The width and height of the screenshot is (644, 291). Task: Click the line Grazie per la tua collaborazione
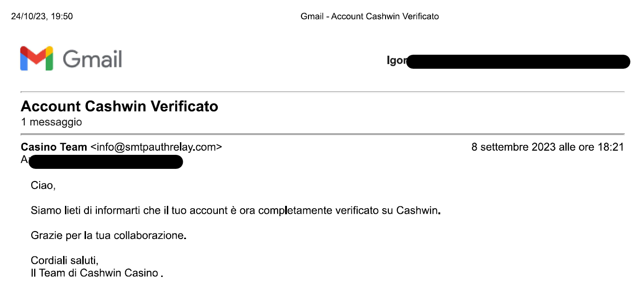pos(108,235)
